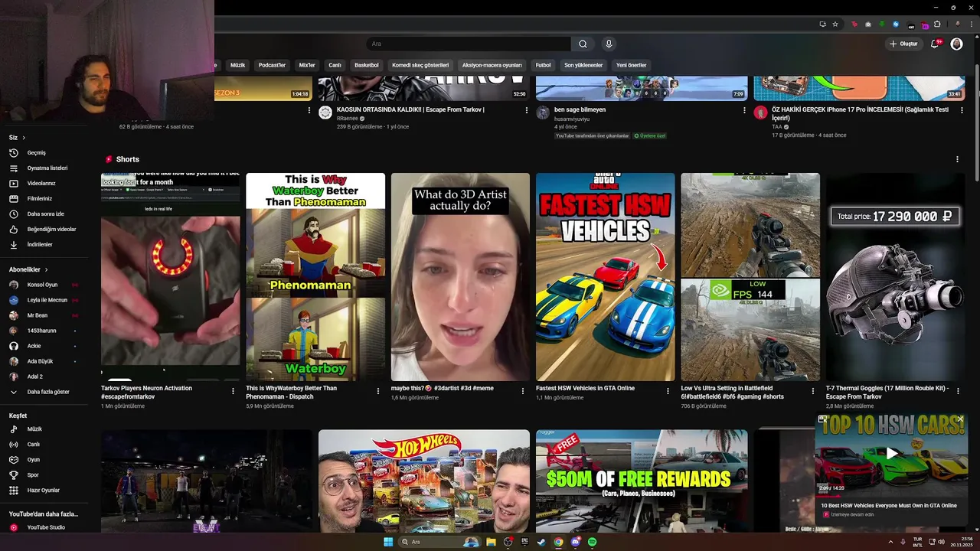The image size is (980, 551).
Task: Play the miniplayer HSW cars video
Action: (891, 454)
